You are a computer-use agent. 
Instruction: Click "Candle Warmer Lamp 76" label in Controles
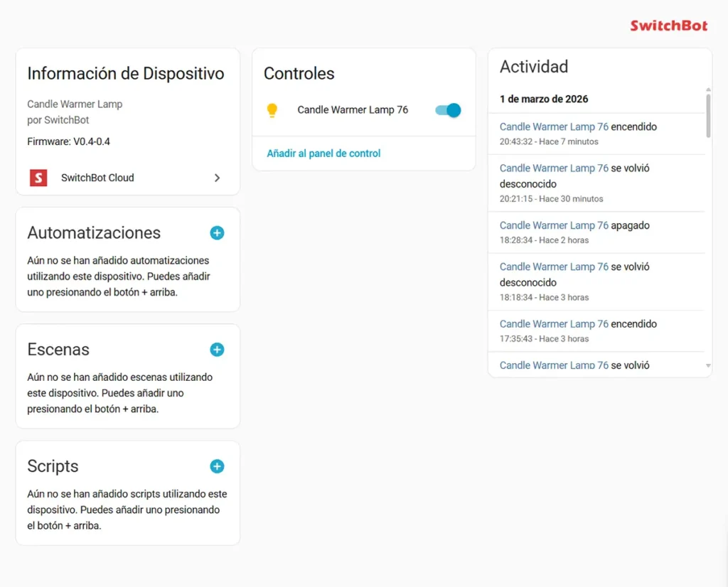coord(353,110)
